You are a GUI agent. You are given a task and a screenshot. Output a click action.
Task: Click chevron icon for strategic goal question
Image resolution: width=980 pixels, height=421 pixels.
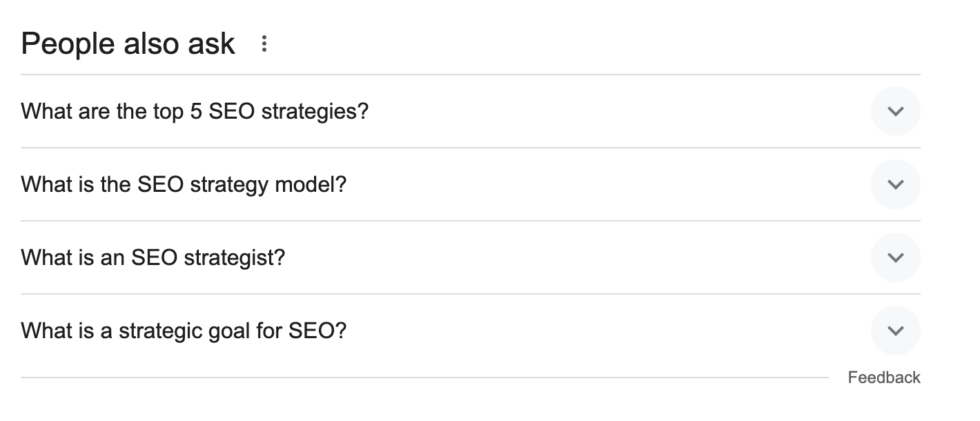coord(895,331)
